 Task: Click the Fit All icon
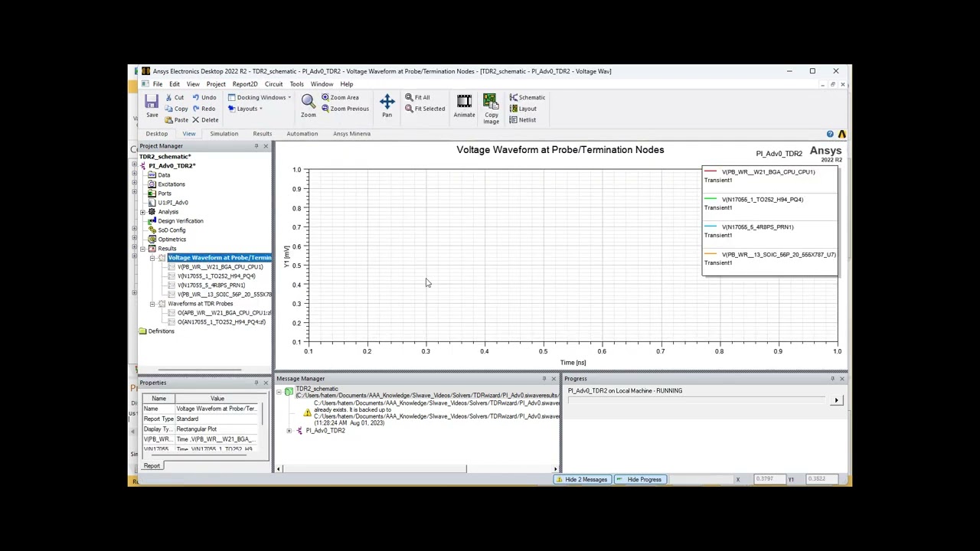point(409,97)
